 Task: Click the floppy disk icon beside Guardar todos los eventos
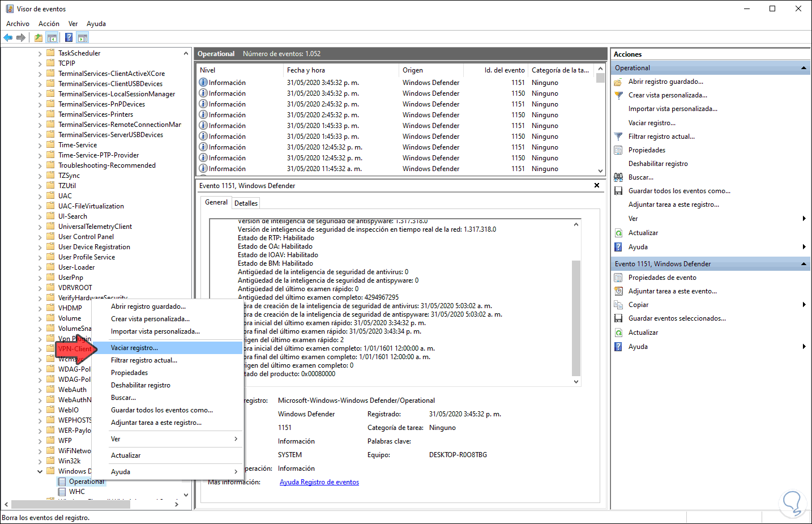click(618, 191)
